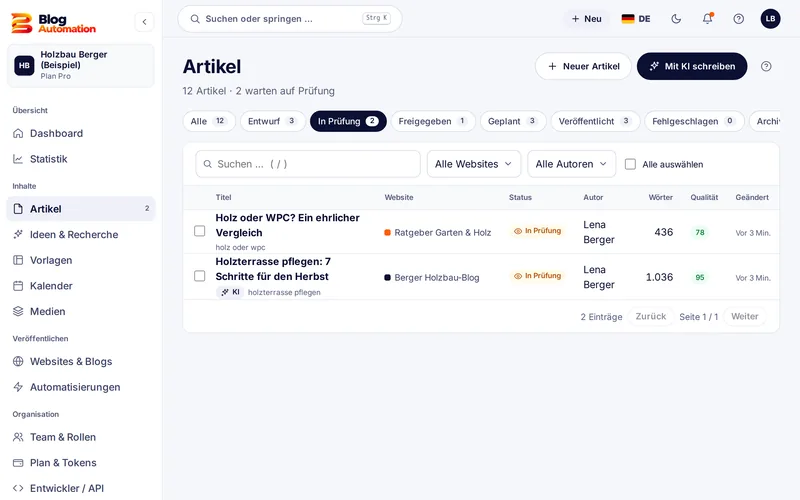Click the Mit KI schreiben button

click(x=692, y=66)
